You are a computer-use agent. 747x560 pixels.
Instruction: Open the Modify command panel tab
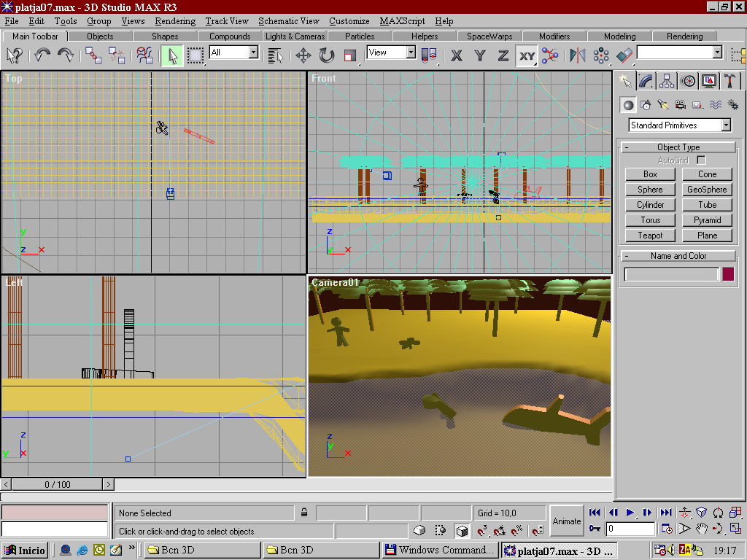pos(646,81)
